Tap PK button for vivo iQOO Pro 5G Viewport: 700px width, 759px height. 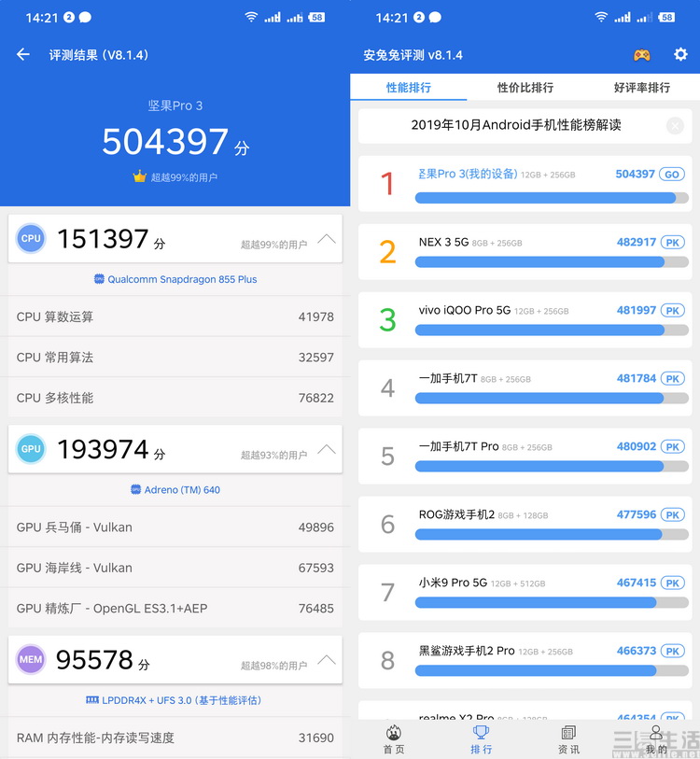672,311
